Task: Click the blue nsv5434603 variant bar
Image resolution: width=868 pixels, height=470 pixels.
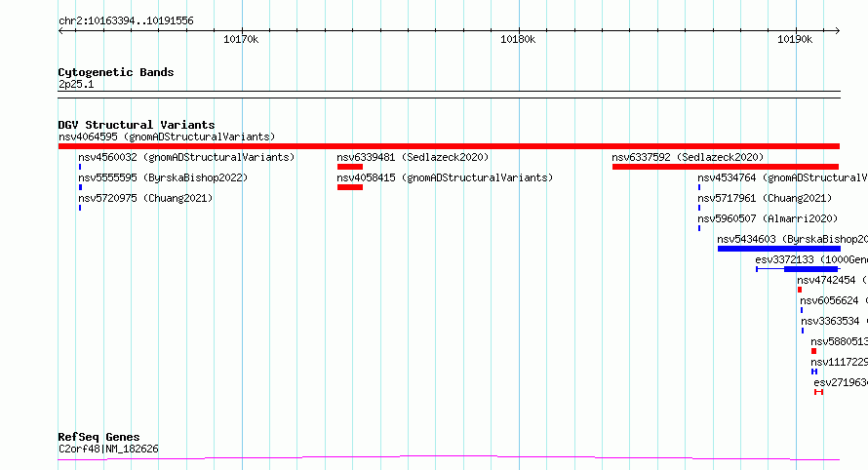Action: (x=779, y=249)
